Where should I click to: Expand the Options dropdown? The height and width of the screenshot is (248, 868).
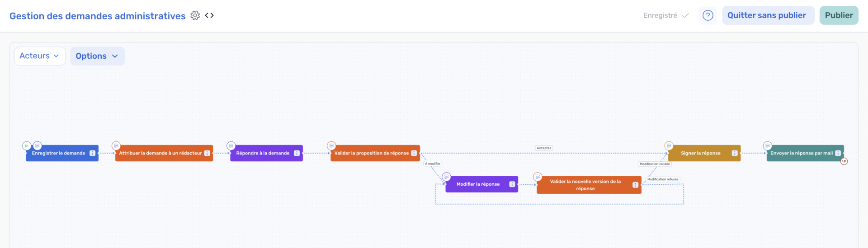(x=97, y=56)
